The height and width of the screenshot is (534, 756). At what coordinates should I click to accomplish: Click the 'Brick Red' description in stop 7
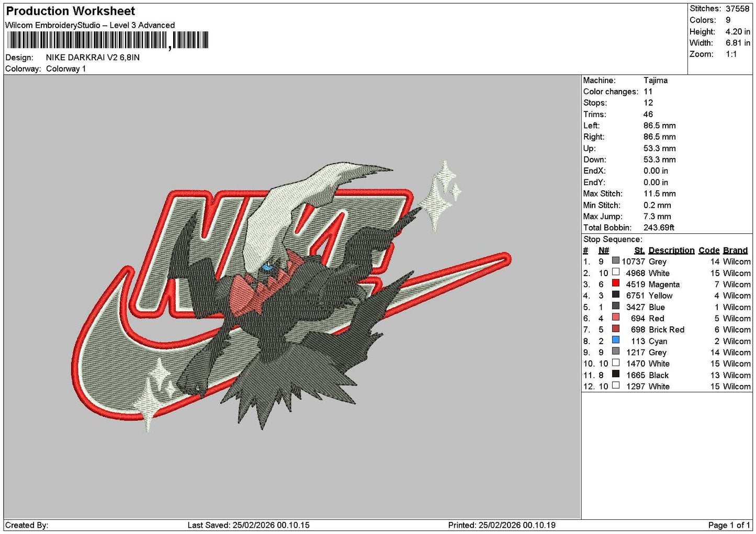(x=667, y=330)
